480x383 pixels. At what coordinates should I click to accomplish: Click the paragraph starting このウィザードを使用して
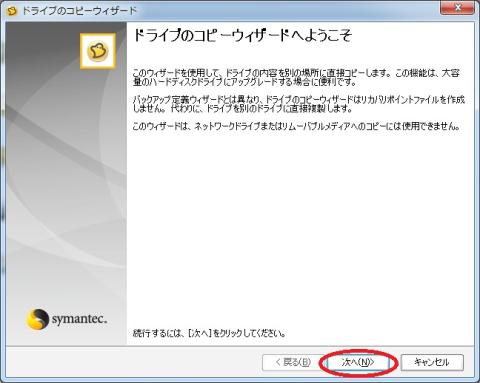pos(296,77)
